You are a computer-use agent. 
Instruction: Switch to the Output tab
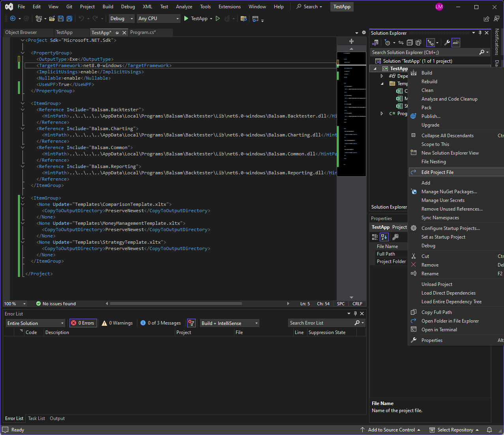57,418
